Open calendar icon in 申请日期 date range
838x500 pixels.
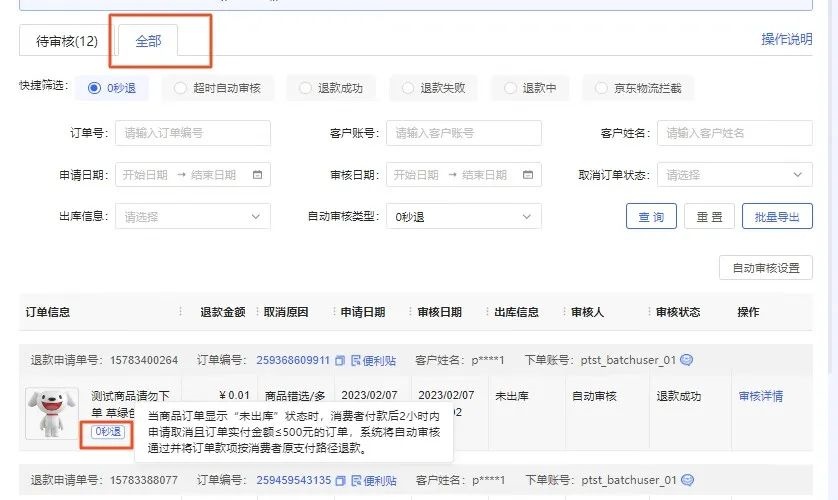click(x=258, y=175)
